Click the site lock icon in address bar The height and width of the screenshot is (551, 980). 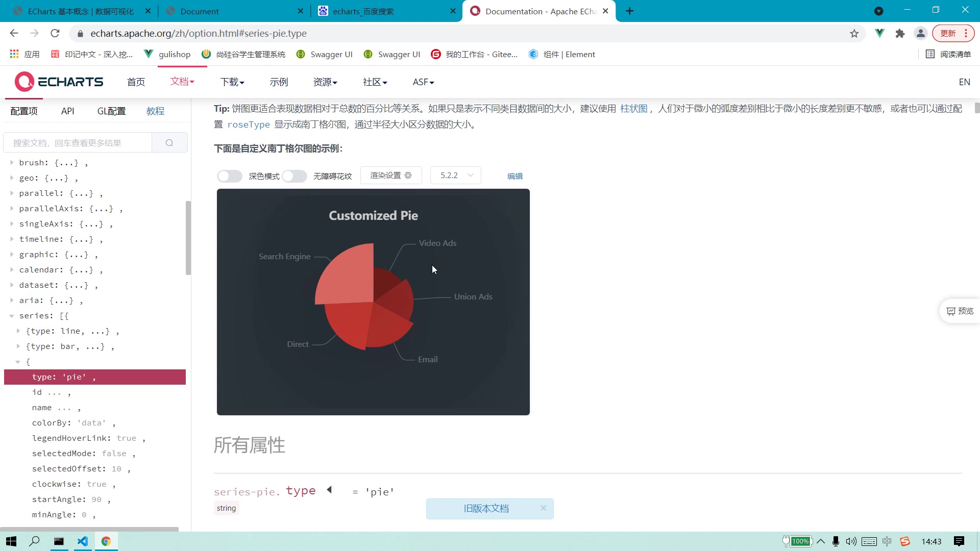tap(80, 34)
